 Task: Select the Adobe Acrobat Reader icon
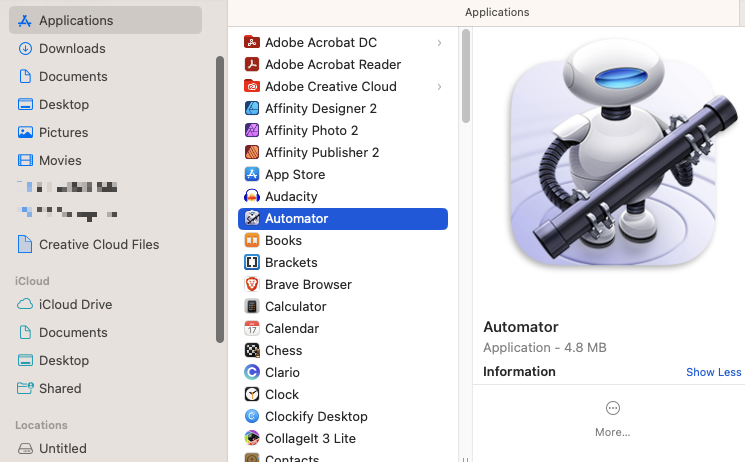tap(252, 64)
